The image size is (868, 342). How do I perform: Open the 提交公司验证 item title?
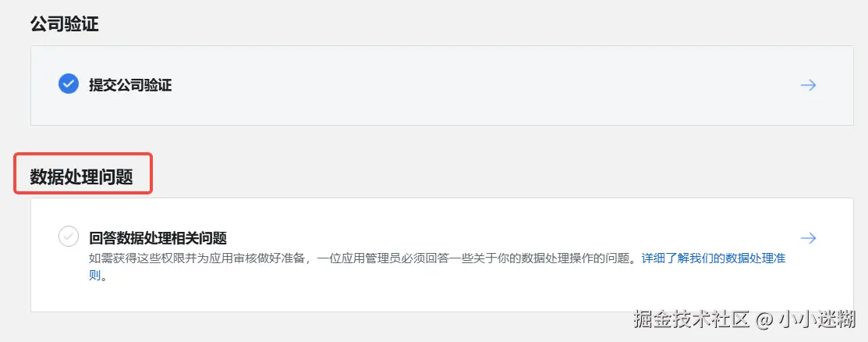[130, 85]
